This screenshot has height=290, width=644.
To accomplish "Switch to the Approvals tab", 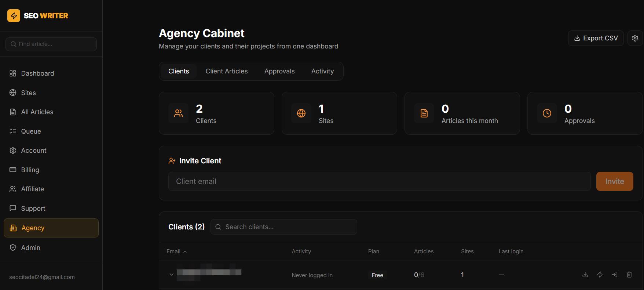I will (x=279, y=71).
